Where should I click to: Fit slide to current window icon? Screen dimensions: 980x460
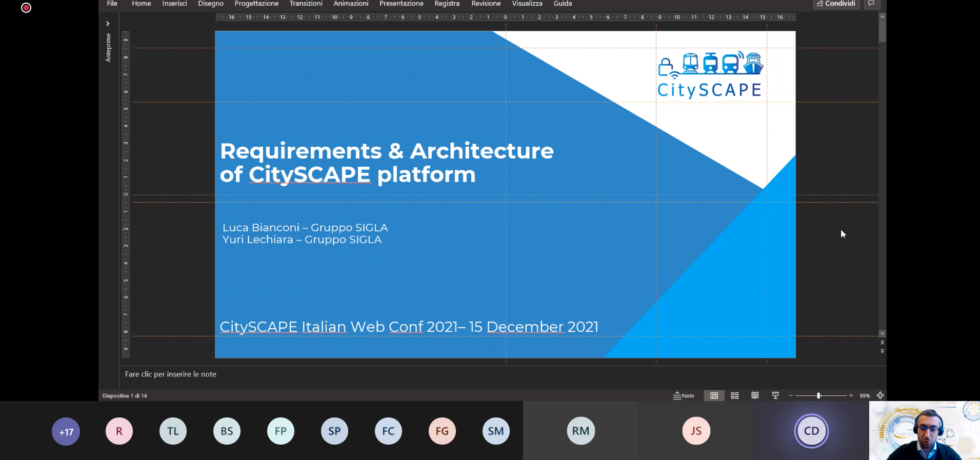tap(881, 395)
